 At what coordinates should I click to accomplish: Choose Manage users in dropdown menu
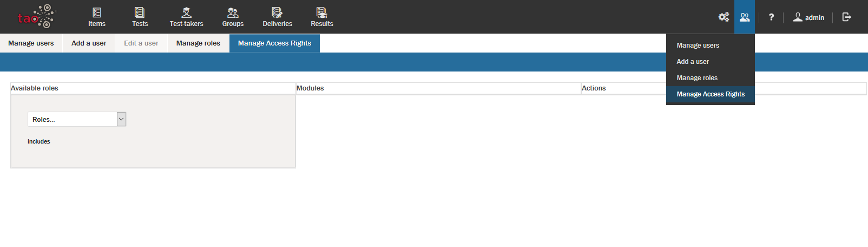pos(698,45)
